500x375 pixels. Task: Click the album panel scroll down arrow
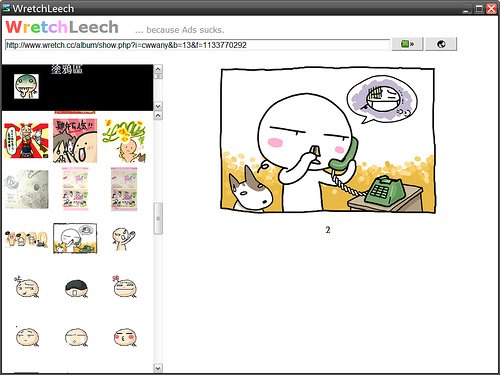pos(158,106)
